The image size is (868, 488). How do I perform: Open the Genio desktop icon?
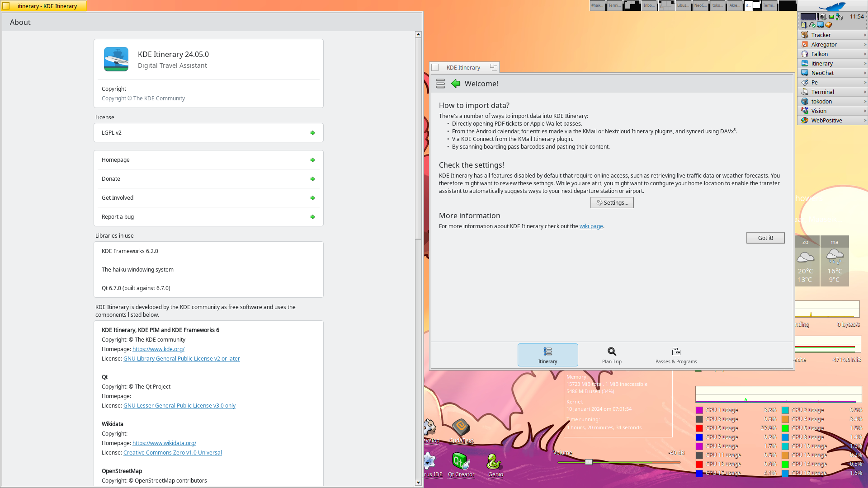(x=495, y=461)
